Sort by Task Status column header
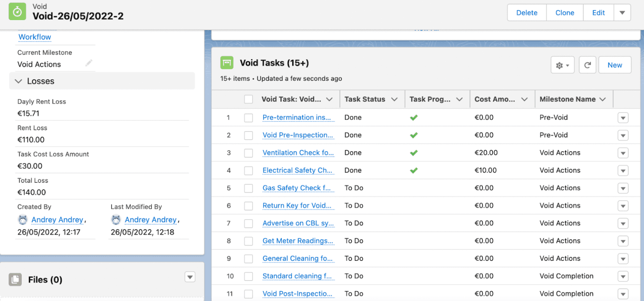The height and width of the screenshot is (301, 644). pyautogui.click(x=365, y=99)
